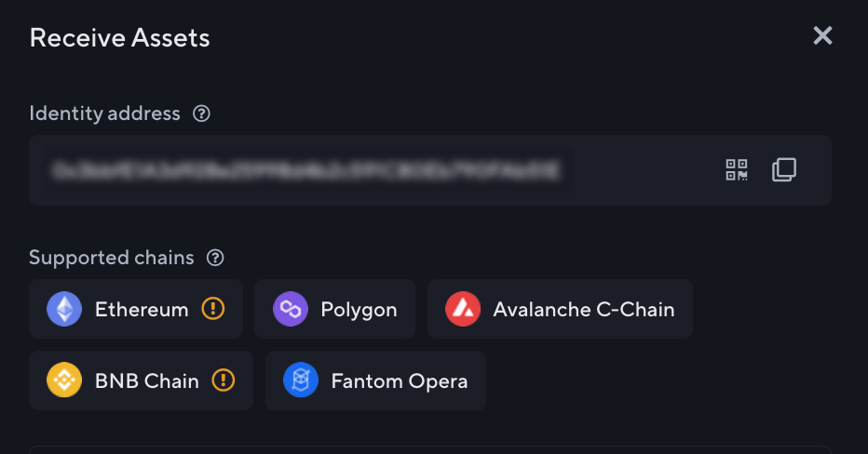Pick the Fantom Opera label
Screen dimensions: 868x454
[400, 381]
